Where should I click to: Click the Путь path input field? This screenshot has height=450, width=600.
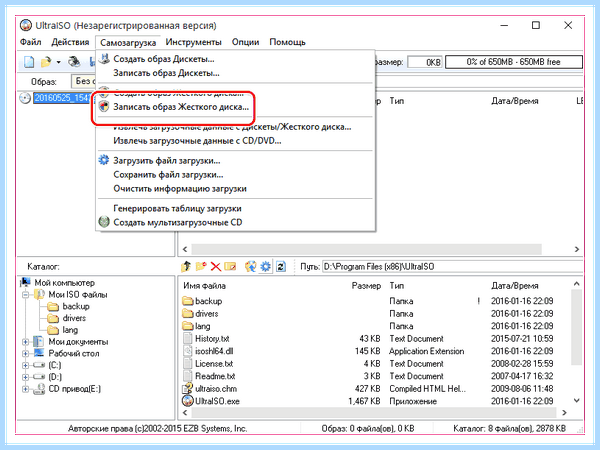pos(452,266)
